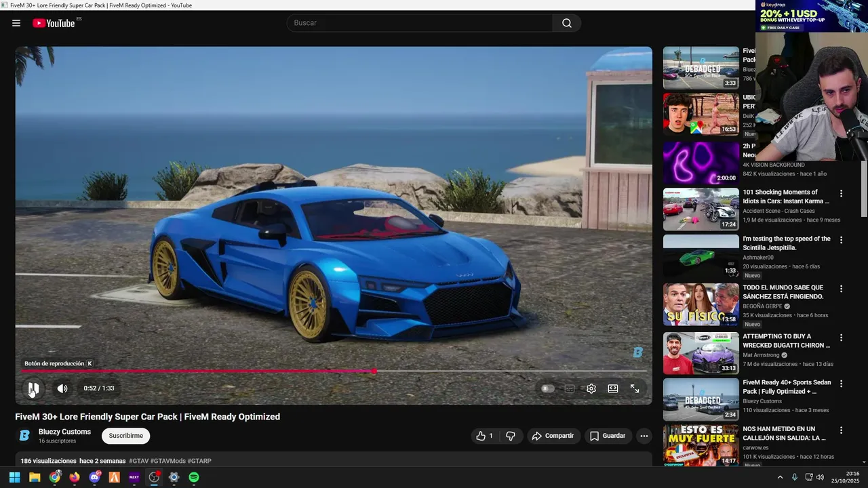The height and width of the screenshot is (488, 868).
Task: Click the microphone tray icon
Action: 795,477
